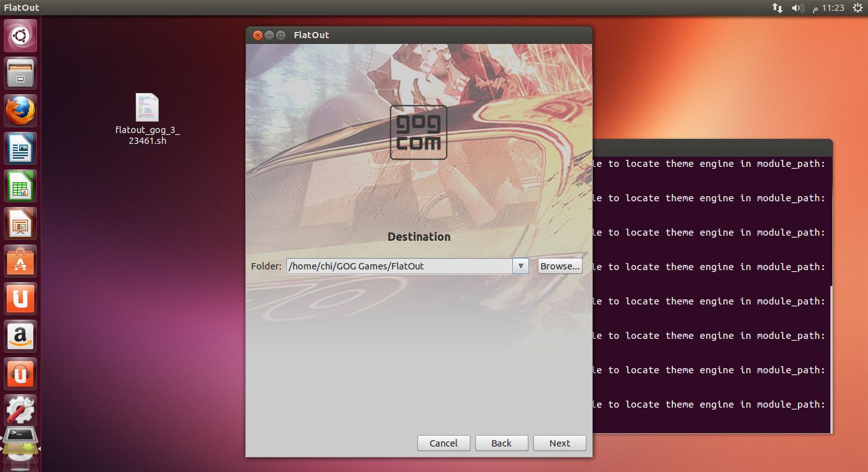Screen dimensions: 868x472
Task: Open LibreOffice Calc from the launcher
Action: tap(21, 186)
